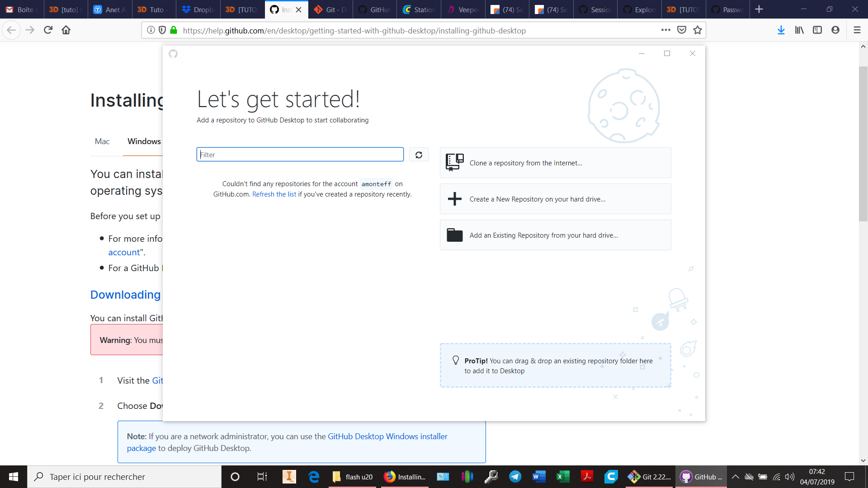Show site information icon in address bar

(x=151, y=30)
